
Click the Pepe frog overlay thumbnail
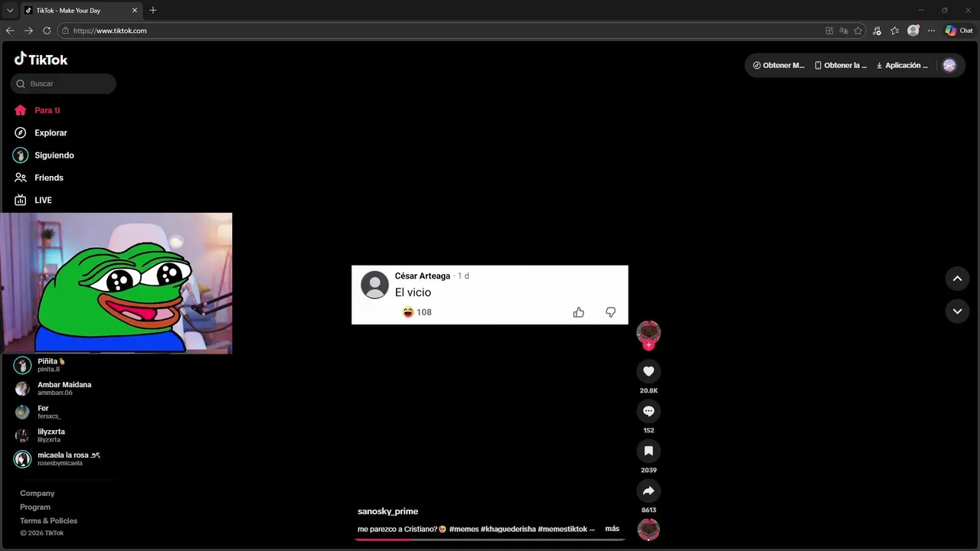click(116, 283)
